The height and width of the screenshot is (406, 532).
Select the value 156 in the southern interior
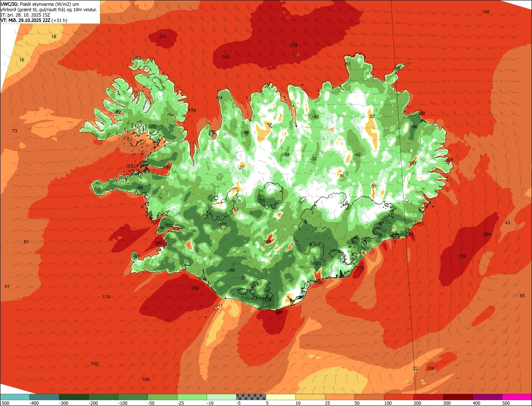268,242
